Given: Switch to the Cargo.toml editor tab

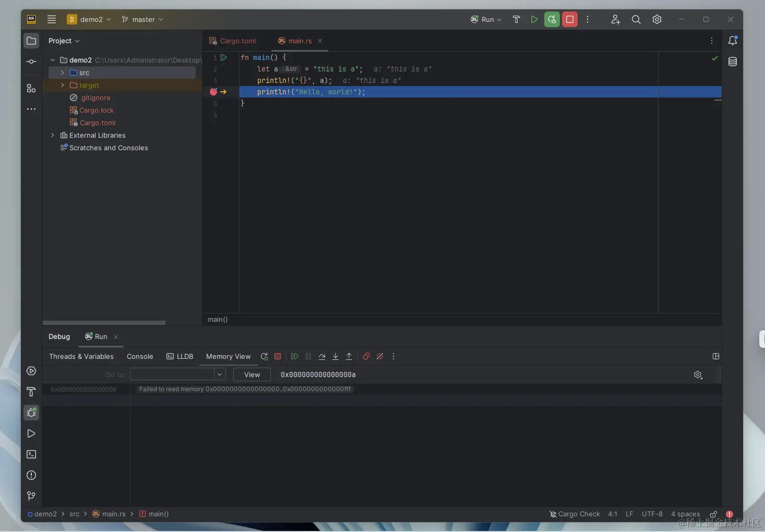Looking at the screenshot, I should (x=233, y=41).
